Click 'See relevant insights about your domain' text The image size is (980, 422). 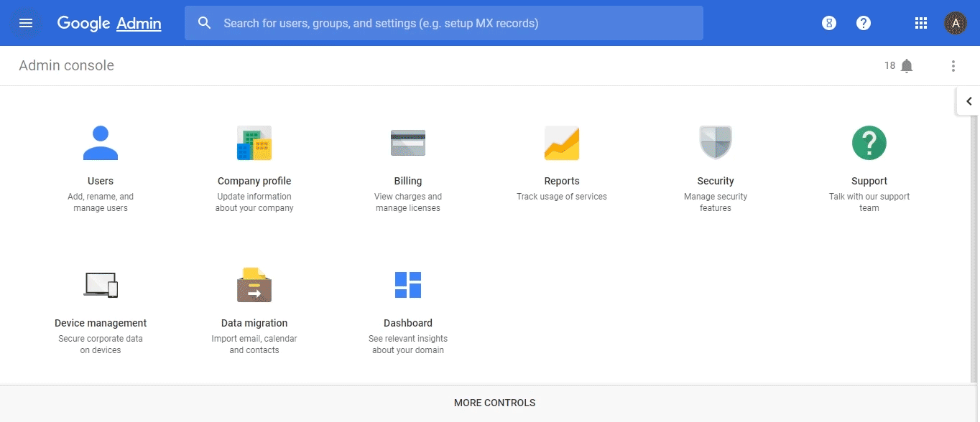coord(408,344)
